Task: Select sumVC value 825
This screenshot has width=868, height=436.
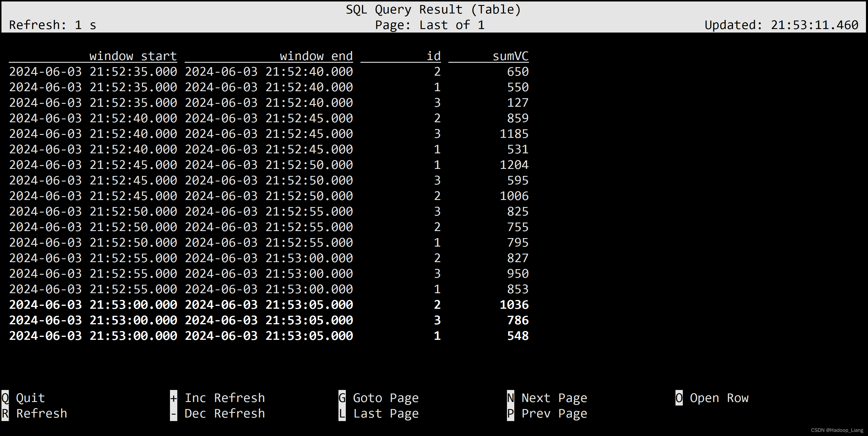Action: coord(518,211)
